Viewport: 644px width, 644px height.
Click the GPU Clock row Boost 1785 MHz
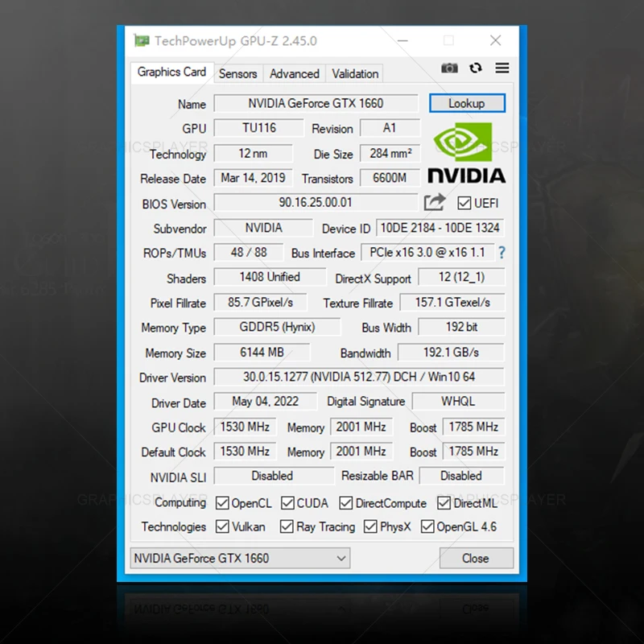point(473,427)
